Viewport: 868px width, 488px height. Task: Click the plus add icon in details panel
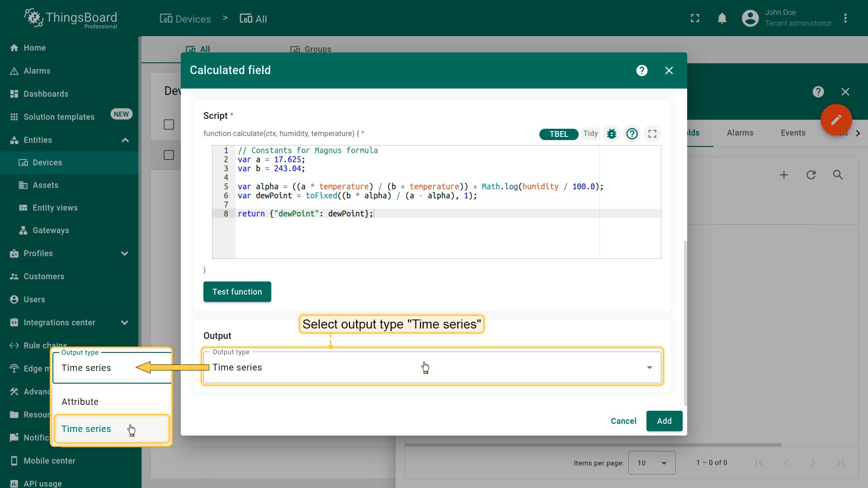pos(784,175)
